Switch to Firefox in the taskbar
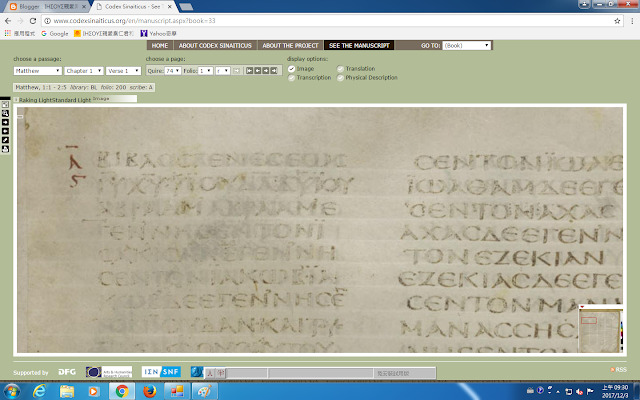Image resolution: width=640 pixels, height=400 pixels. point(150,391)
